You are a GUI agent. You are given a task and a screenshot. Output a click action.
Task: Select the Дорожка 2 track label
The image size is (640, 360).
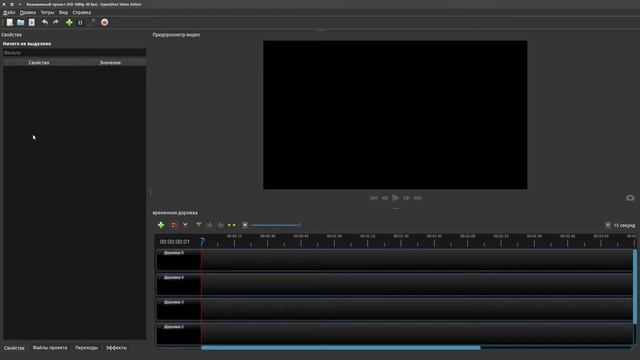click(173, 327)
